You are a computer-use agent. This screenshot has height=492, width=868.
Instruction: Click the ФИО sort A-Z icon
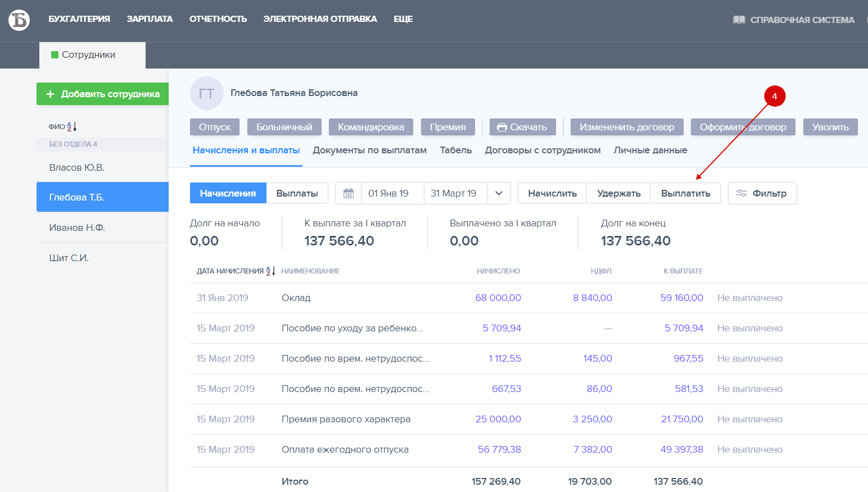71,126
